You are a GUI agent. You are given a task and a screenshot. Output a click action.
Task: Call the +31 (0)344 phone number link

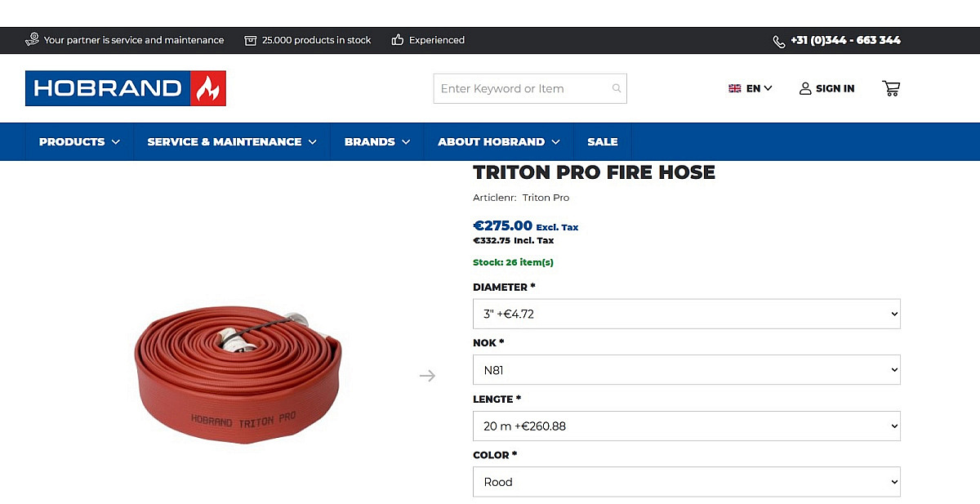845,40
